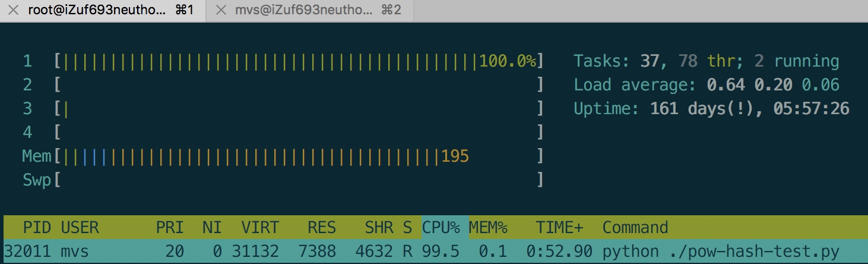The width and height of the screenshot is (868, 264).
Task: Click the USER column header
Action: pyautogui.click(x=80, y=228)
